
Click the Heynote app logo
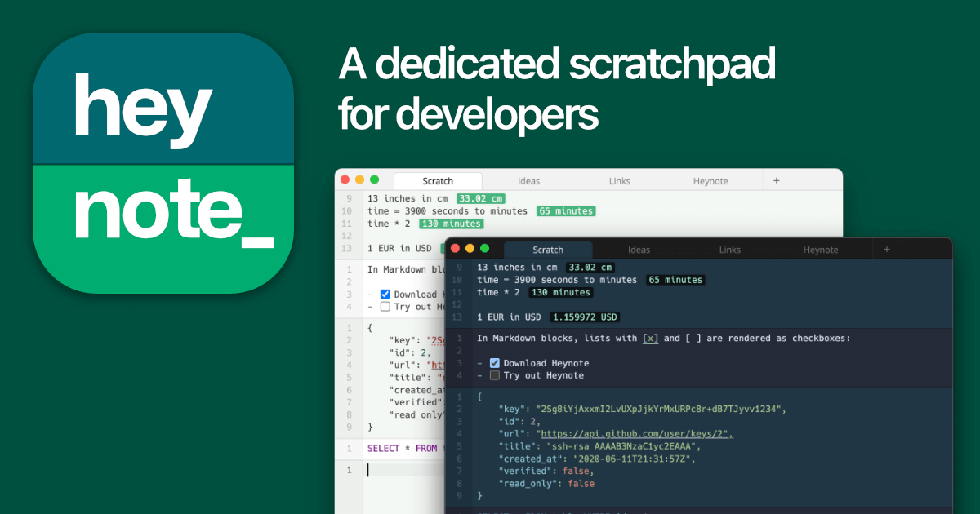click(x=163, y=163)
